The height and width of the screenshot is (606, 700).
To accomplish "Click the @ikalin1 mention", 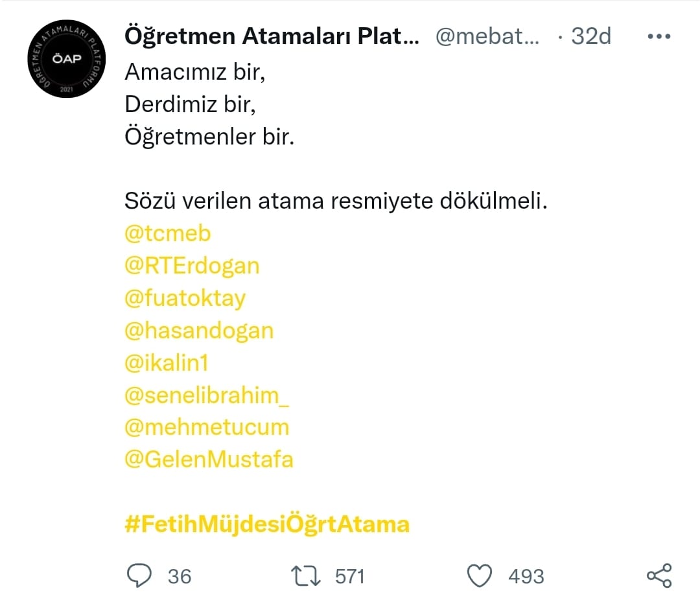I will click(x=166, y=363).
